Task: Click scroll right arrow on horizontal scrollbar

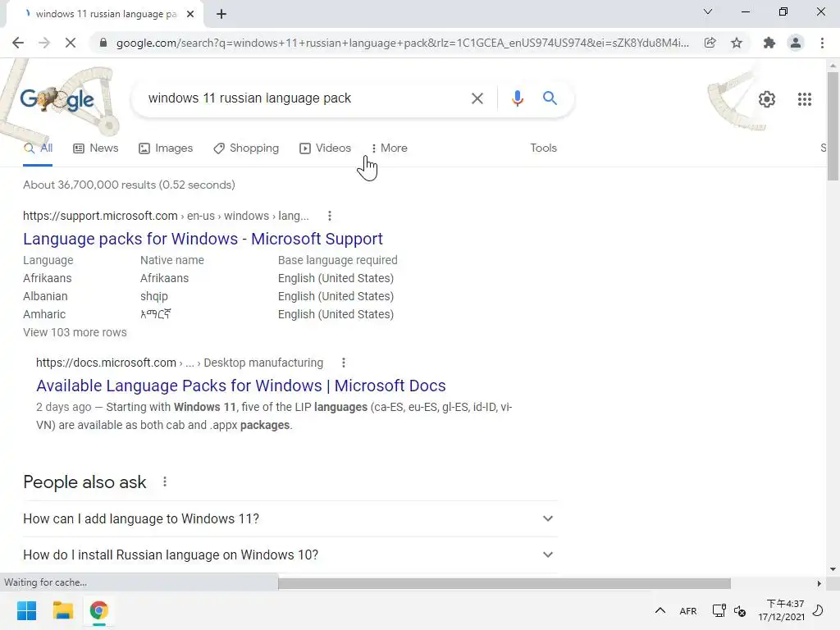Action: (x=819, y=583)
